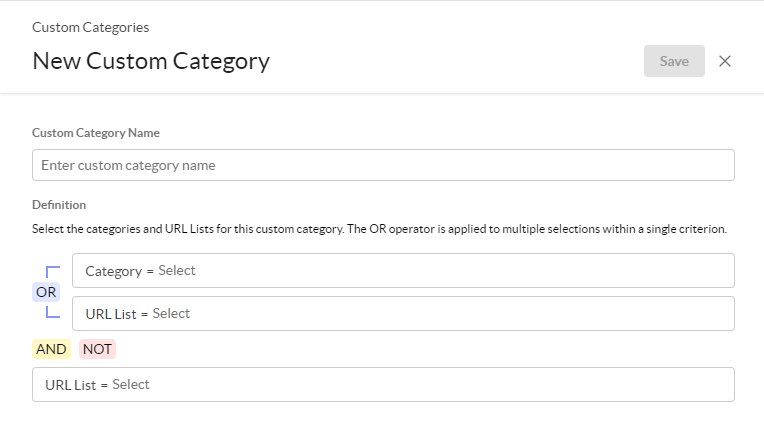Click the yellow AND operator badge
This screenshot has width=764, height=438.
click(x=51, y=349)
